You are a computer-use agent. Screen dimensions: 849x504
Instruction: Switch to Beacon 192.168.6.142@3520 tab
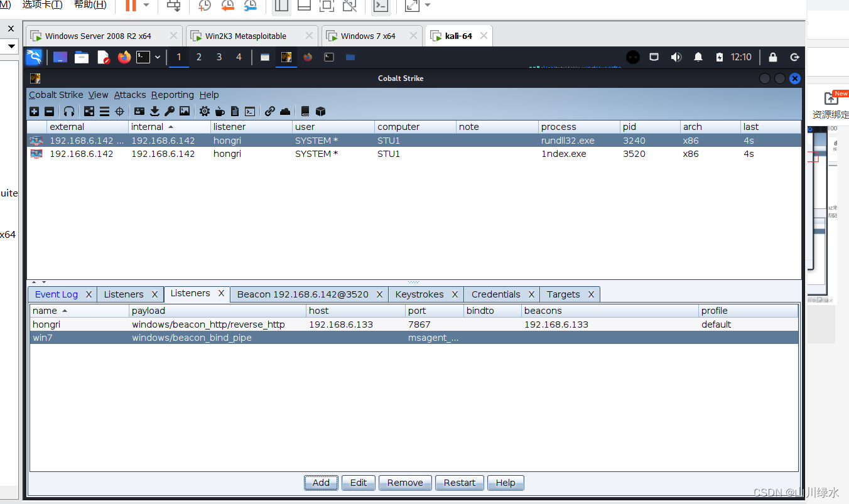click(303, 294)
